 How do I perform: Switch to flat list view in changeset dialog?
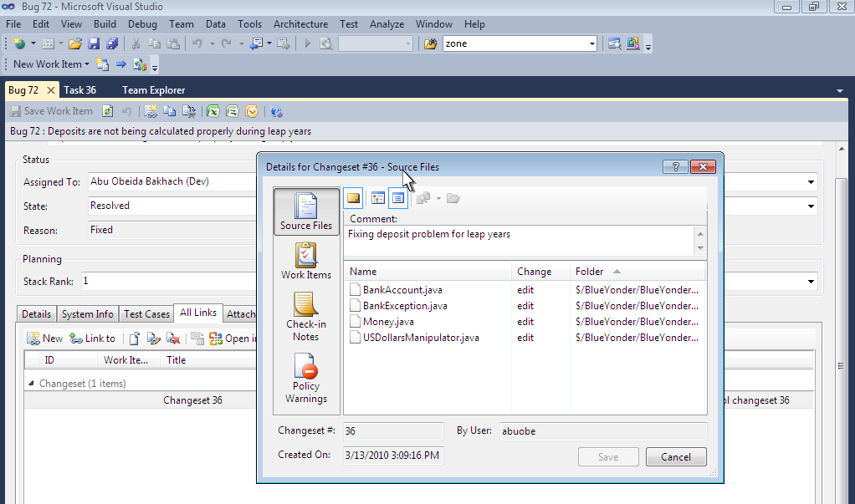[398, 198]
